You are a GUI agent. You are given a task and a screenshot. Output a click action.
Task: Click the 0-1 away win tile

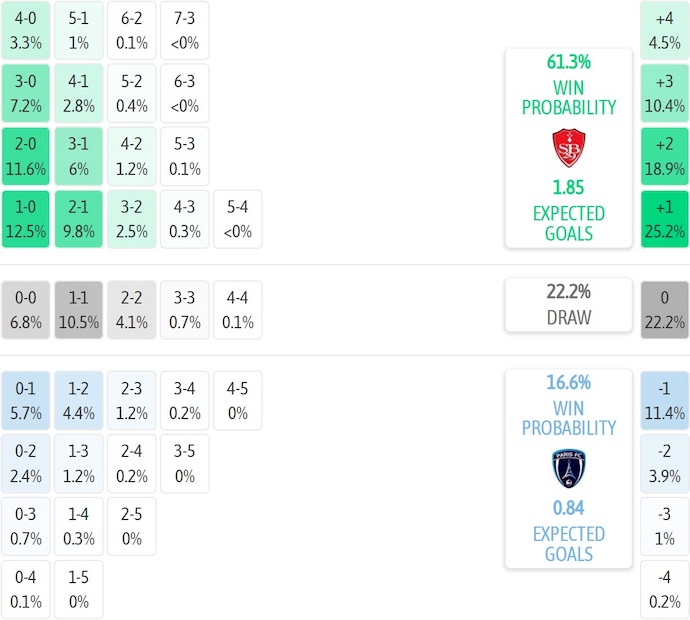click(x=25, y=400)
